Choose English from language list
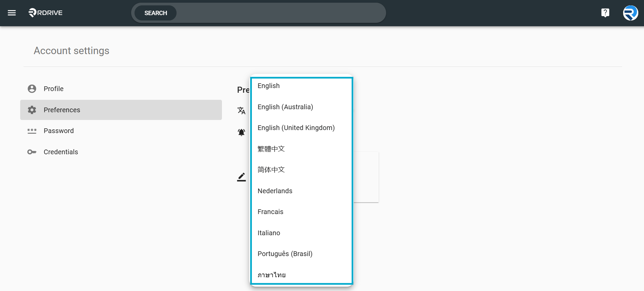644x291 pixels. tap(302, 86)
